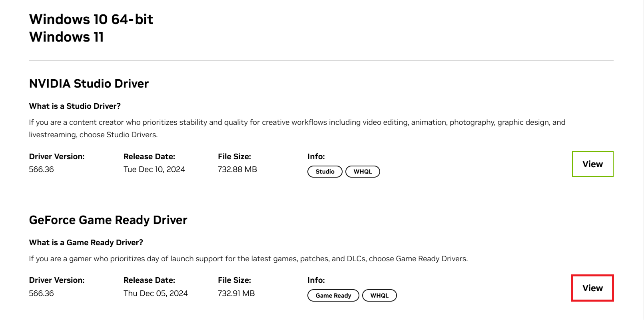This screenshot has width=644, height=320.
Task: Click the Windows 11 heading
Action: 66,37
